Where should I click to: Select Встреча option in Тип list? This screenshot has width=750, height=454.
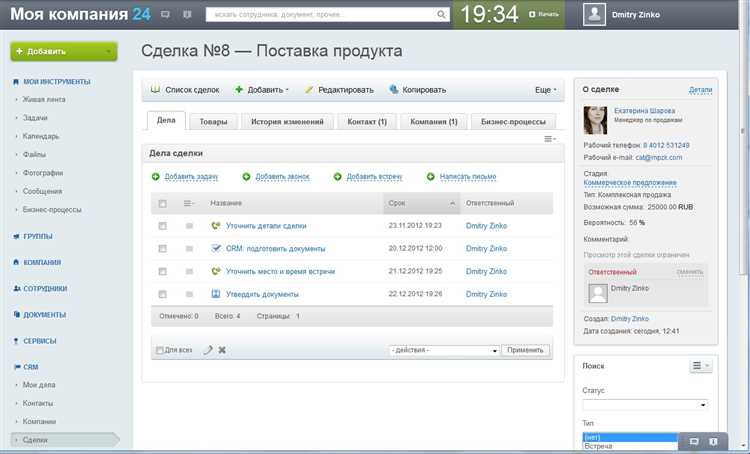630,446
